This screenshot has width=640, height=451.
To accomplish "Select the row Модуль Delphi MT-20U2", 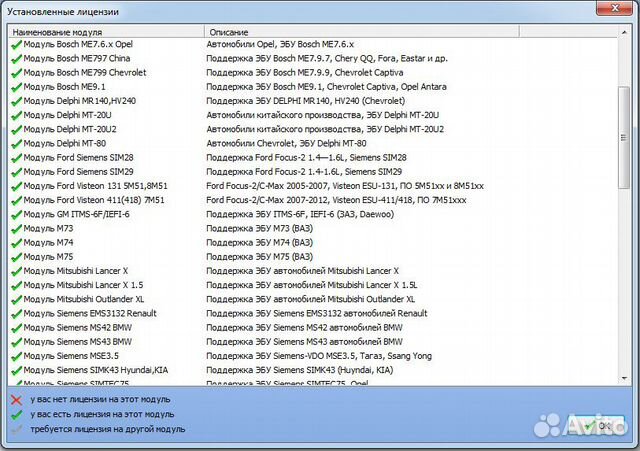I will [x=313, y=129].
